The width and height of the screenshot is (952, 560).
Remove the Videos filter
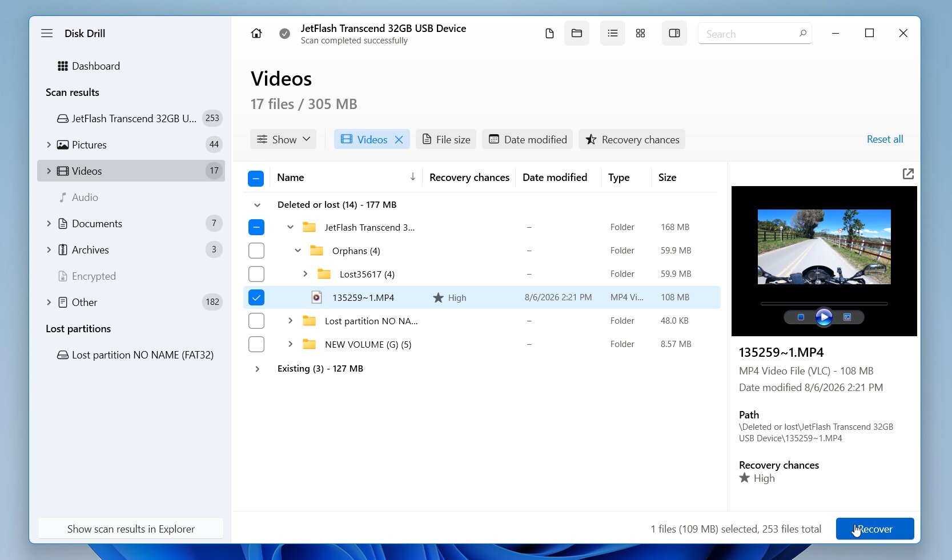coord(399,139)
